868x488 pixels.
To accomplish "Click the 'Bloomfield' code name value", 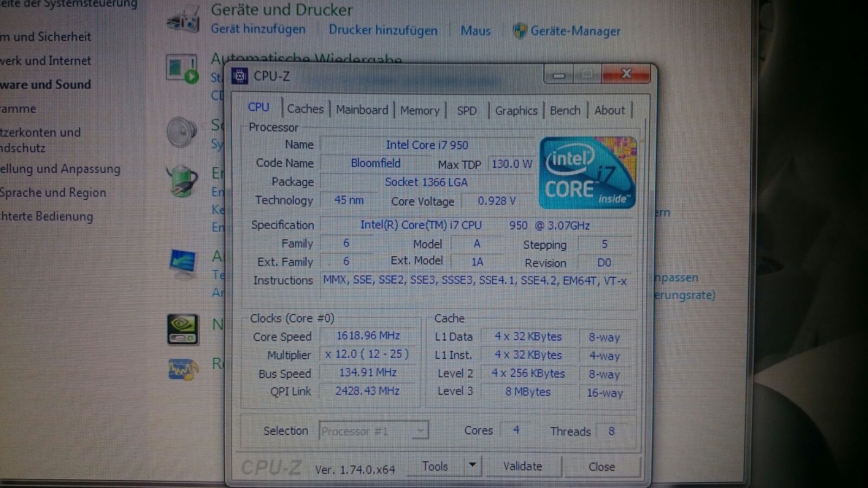I will (376, 163).
